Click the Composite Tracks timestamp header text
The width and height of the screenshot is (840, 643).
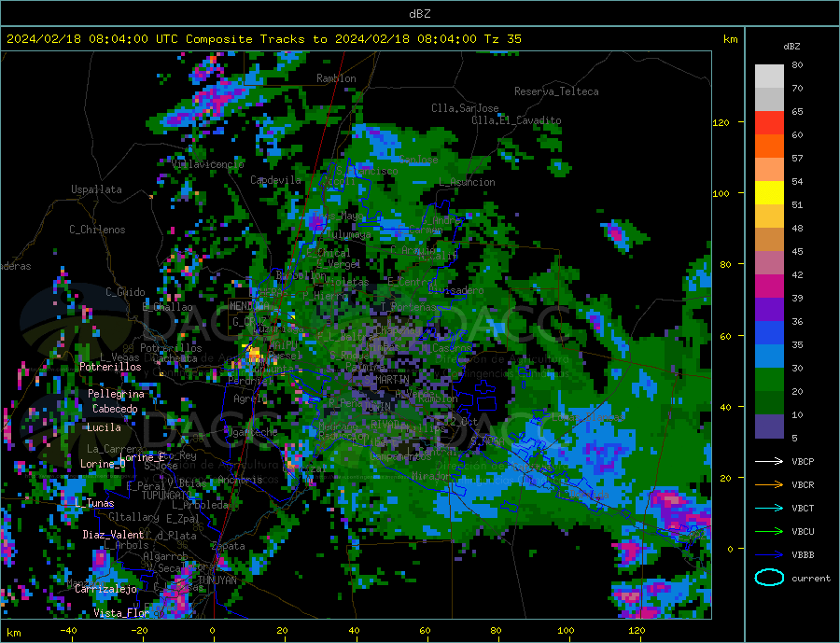pyautogui.click(x=263, y=39)
